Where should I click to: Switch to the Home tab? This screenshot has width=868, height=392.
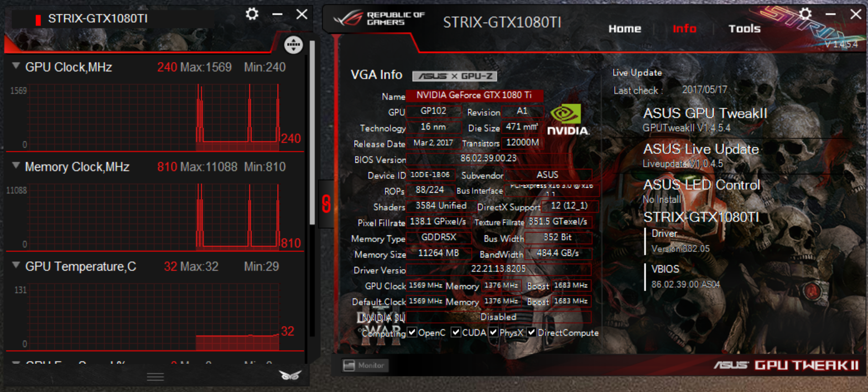(625, 29)
